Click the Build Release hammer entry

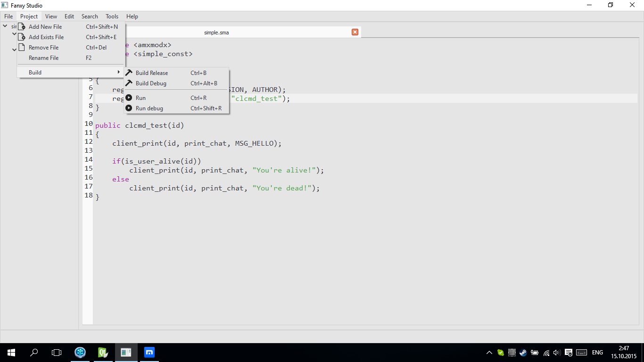176,73
